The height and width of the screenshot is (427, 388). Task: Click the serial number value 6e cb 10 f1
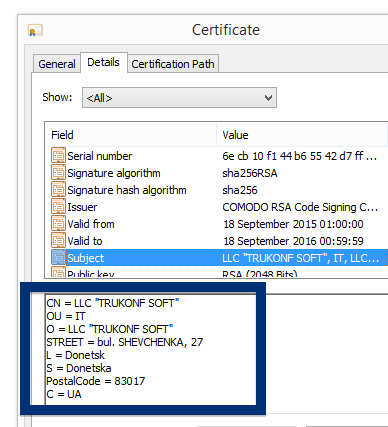coord(300,156)
